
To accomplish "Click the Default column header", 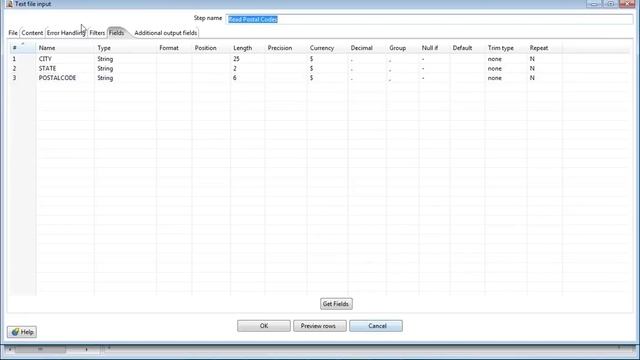I will 467,48.
